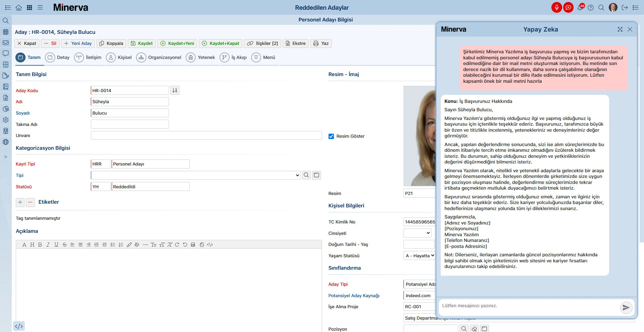Open the apps grid icon in top bar
This screenshot has height=332, width=644.
pyautogui.click(x=30, y=8)
